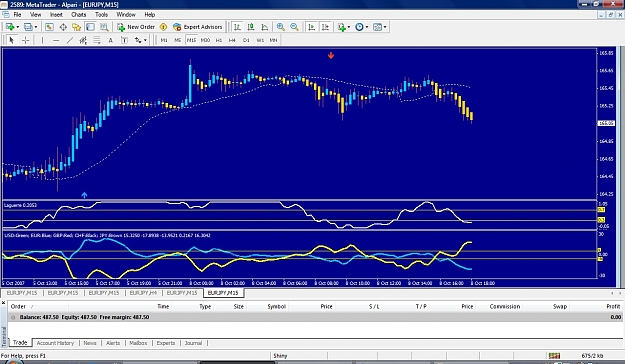Open the Profiles icon

[x=28, y=27]
